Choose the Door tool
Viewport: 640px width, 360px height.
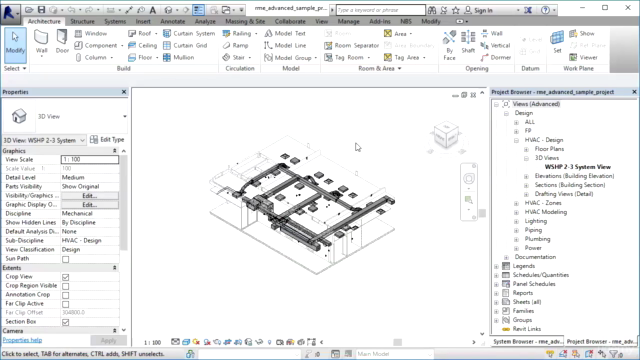click(62, 42)
